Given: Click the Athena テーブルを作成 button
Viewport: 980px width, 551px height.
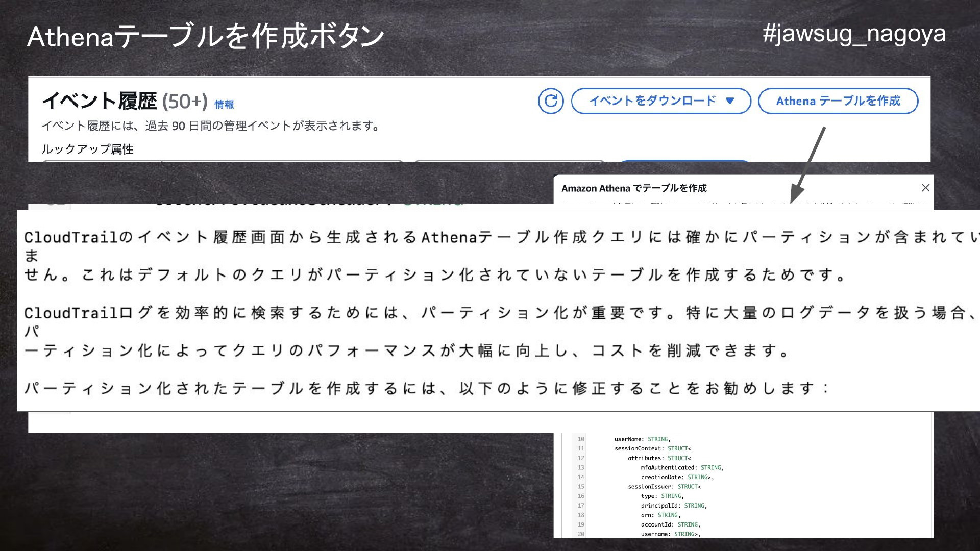Looking at the screenshot, I should pos(838,101).
